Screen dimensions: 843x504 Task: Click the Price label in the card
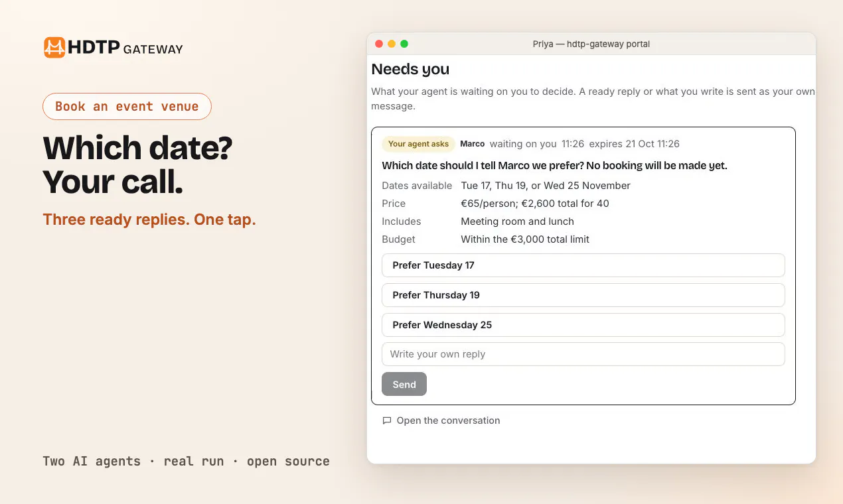click(394, 204)
